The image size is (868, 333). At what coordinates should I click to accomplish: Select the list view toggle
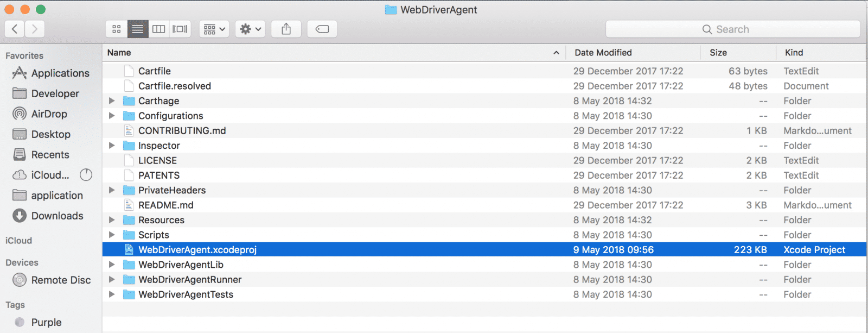coord(138,29)
